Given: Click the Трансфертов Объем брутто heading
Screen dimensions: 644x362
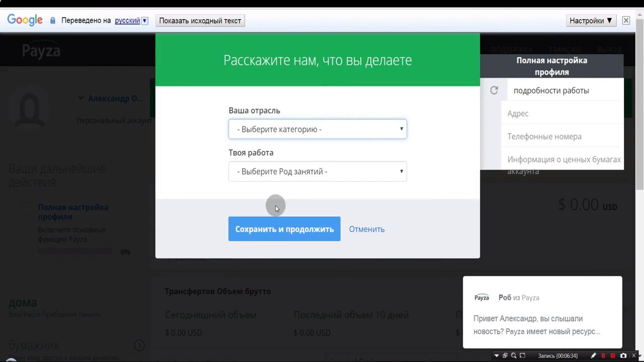Looking at the screenshot, I should pyautogui.click(x=218, y=291).
